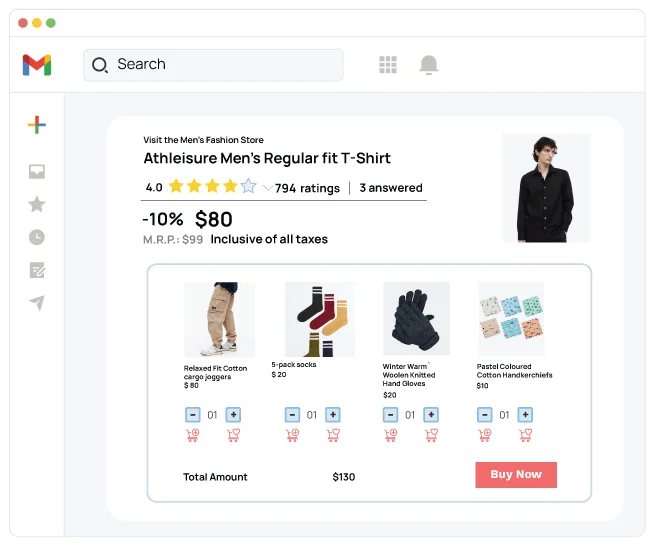
Task: Open the black shirt product thumbnail
Action: [546, 188]
